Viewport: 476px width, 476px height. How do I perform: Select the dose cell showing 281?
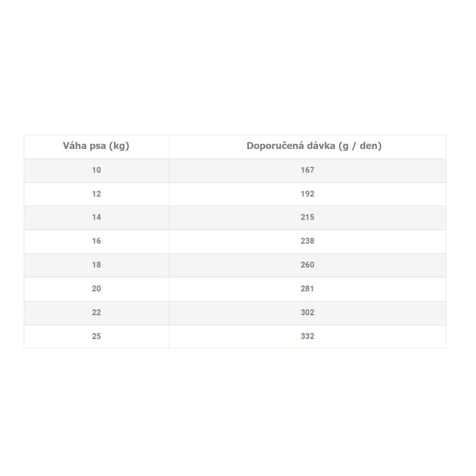tap(307, 289)
